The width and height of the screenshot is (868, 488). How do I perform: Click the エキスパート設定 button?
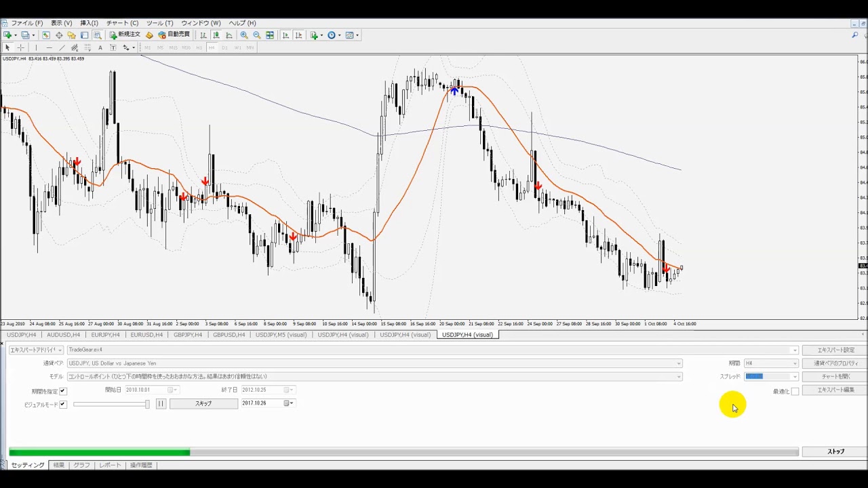coord(835,350)
